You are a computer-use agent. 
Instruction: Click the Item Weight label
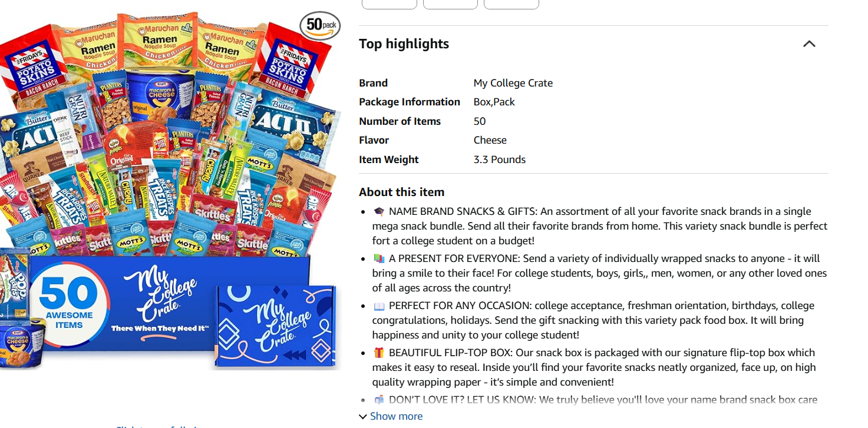click(x=388, y=160)
